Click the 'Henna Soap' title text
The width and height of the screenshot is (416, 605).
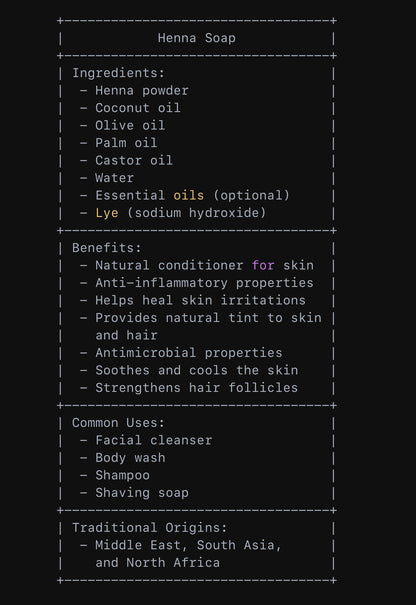pos(196,38)
